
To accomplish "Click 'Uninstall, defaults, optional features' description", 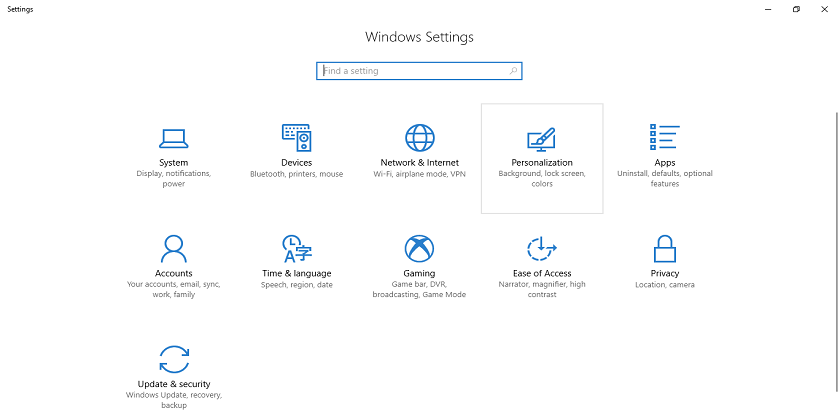I will point(665,179).
